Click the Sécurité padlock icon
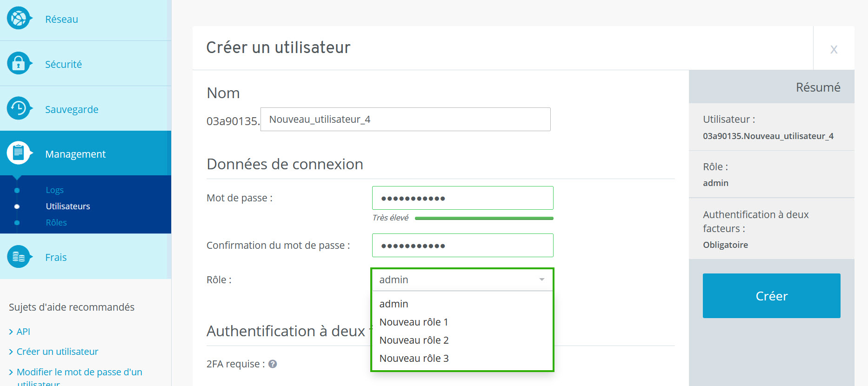The height and width of the screenshot is (386, 868). coord(19,63)
